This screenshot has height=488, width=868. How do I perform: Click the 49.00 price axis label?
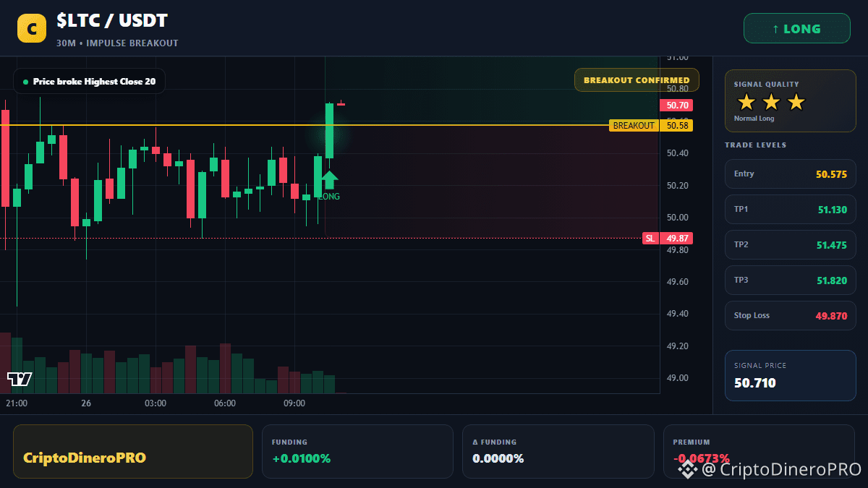677,378
